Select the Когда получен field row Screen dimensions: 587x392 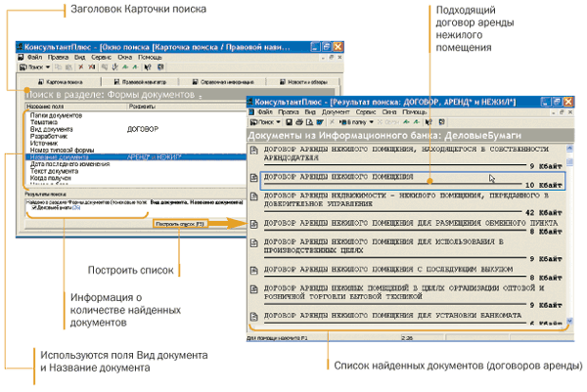coord(136,178)
